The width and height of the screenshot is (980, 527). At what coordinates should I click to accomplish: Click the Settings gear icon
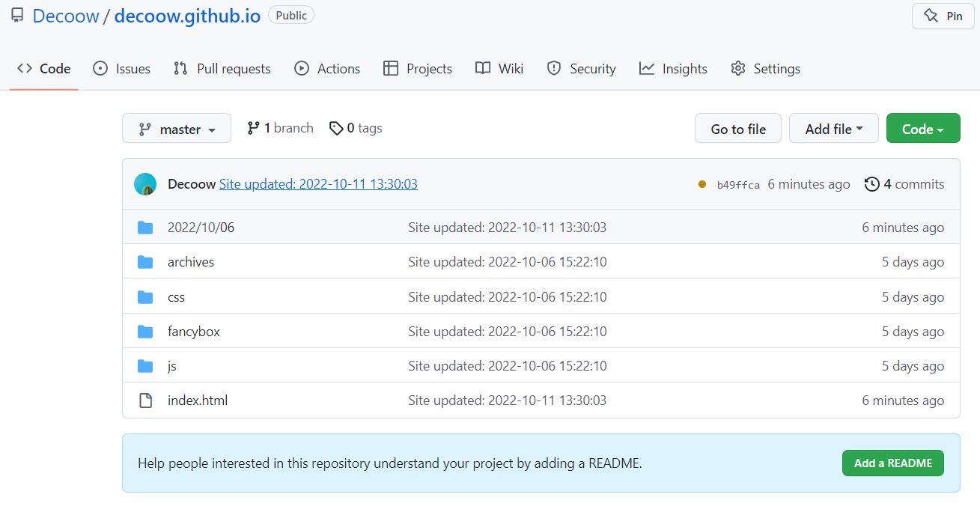click(x=738, y=68)
